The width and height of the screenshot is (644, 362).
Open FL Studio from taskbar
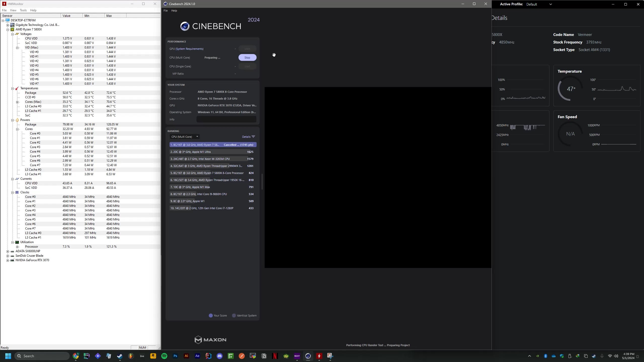[x=131, y=356]
